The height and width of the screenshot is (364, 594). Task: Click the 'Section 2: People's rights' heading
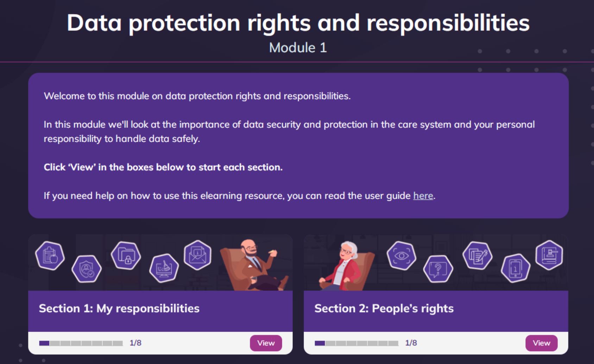pyautogui.click(x=384, y=308)
